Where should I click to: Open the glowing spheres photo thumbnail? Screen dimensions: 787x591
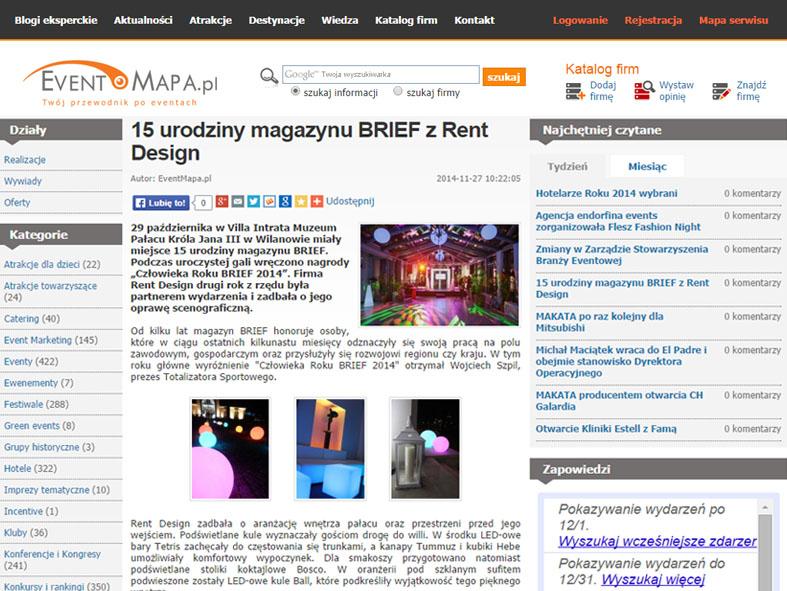tap(230, 449)
